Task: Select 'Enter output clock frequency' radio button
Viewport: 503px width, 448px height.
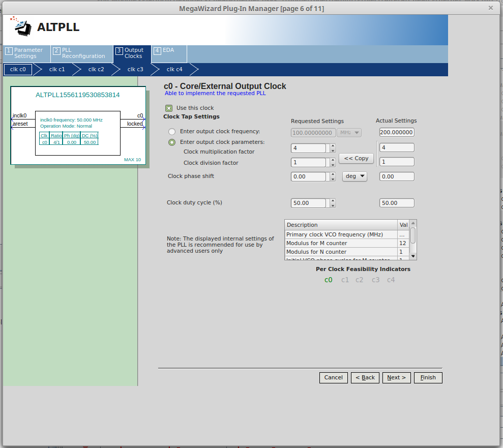Action: (x=172, y=132)
